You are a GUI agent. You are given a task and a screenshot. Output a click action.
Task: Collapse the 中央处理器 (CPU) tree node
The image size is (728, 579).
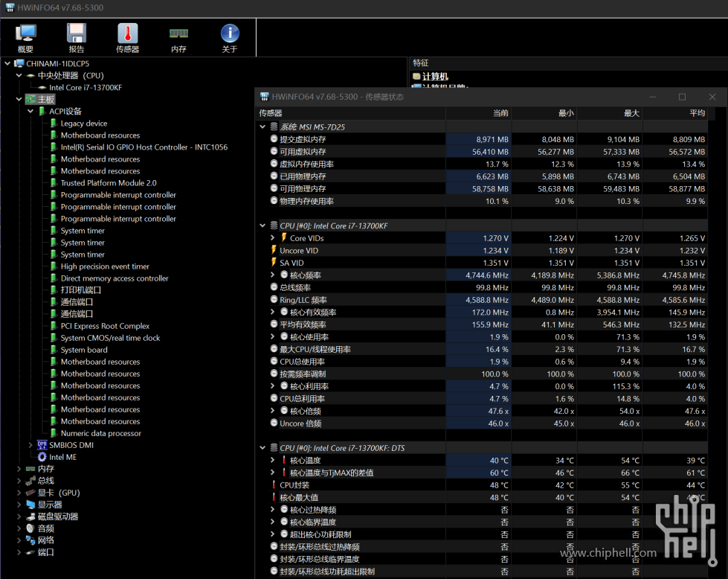pyautogui.click(x=19, y=75)
